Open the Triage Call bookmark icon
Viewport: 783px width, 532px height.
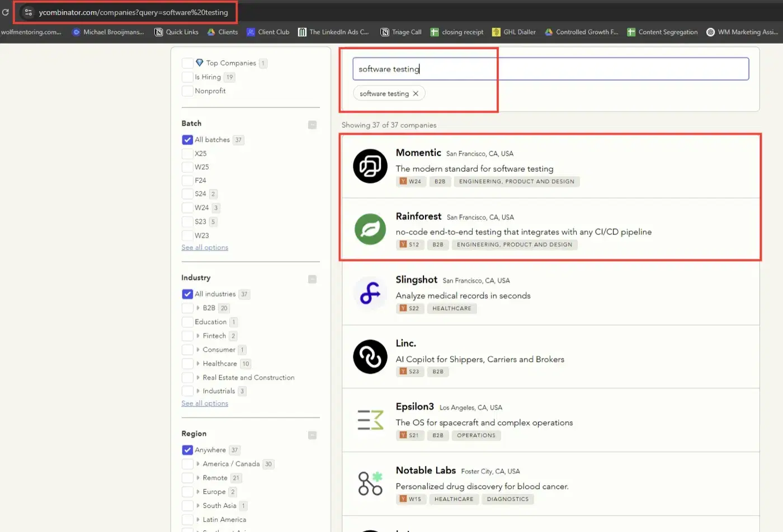[385, 32]
